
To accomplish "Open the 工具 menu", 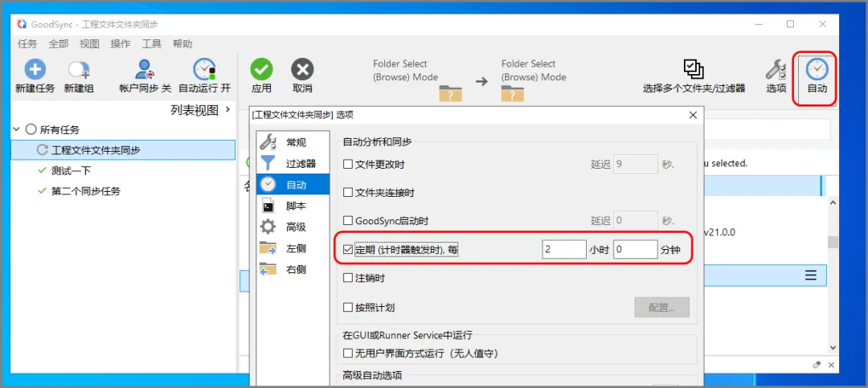I will (x=151, y=43).
